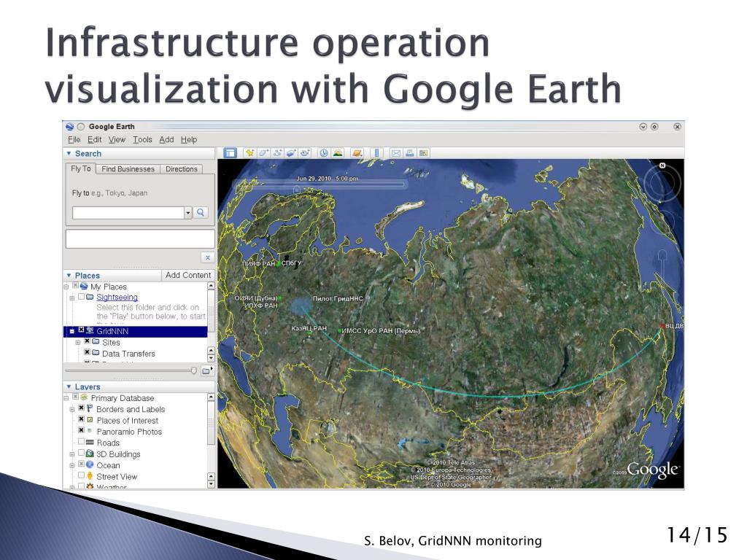Click the time slider handle on map
Screen dimensions: 747x560
tap(297, 190)
